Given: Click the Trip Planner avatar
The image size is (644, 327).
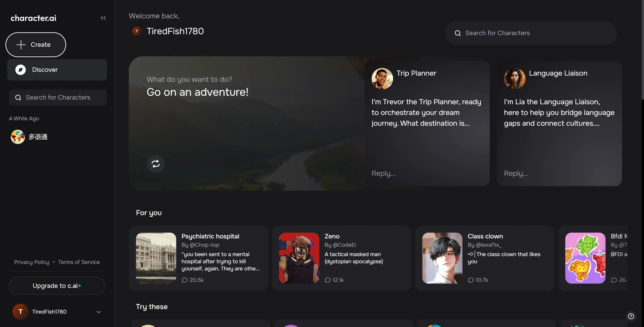Looking at the screenshot, I should [382, 79].
